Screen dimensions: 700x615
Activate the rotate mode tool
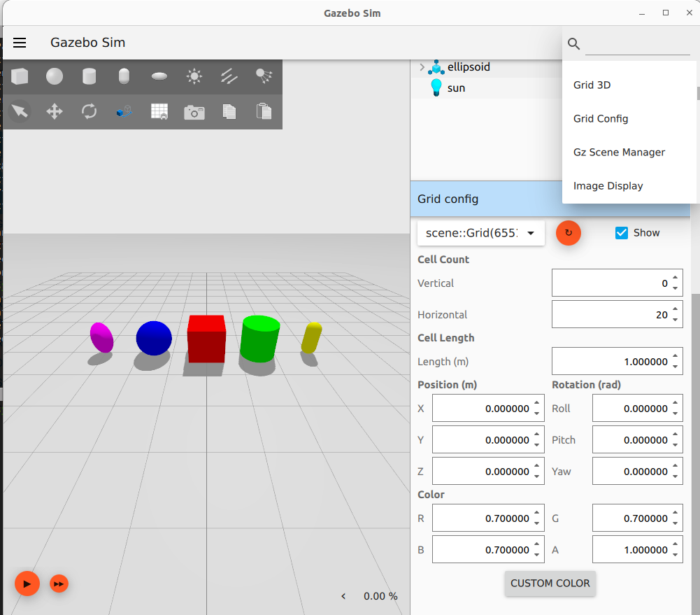tap(90, 111)
